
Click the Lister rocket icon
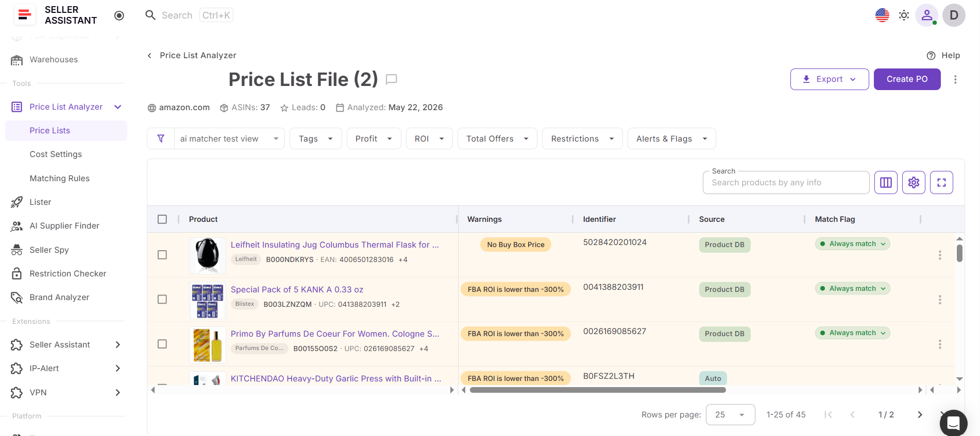(17, 202)
